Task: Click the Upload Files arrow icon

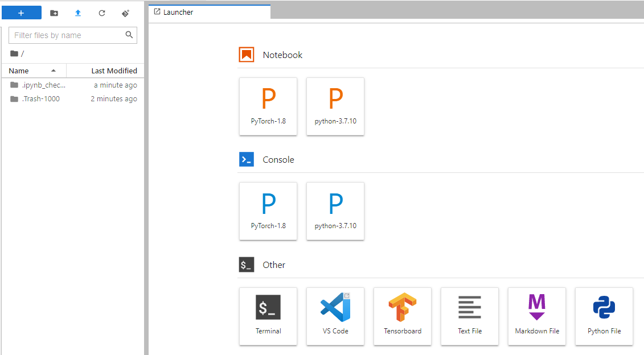Action: (78, 13)
